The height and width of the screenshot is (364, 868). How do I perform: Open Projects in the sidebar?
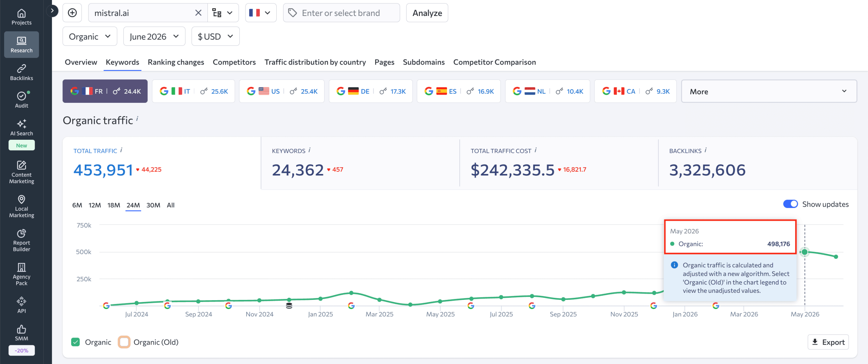point(21,17)
